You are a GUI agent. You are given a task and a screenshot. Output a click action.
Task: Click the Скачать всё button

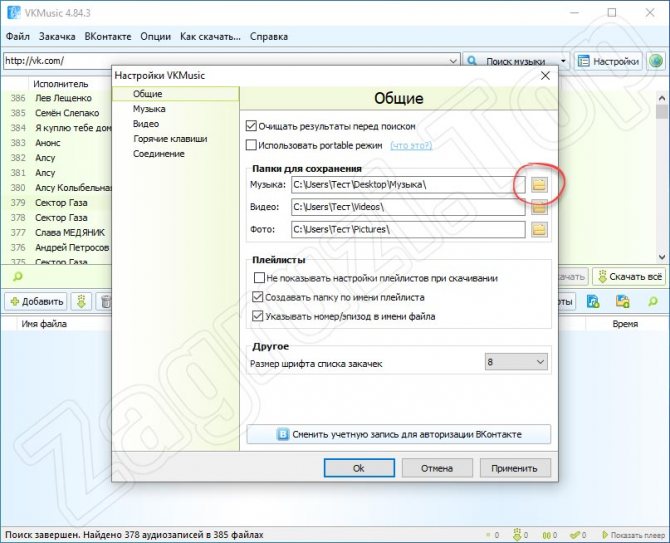click(x=631, y=277)
